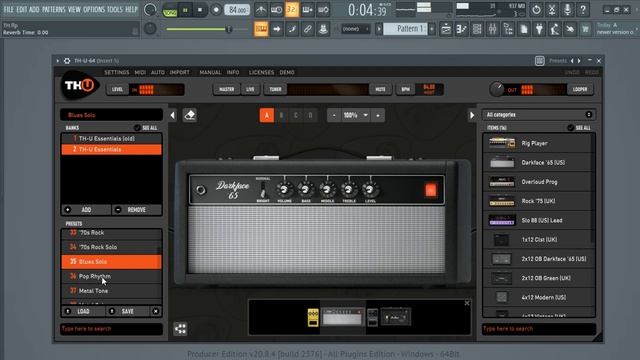Click the output level knob
Screen dimensions: 640x360
coord(497,89)
